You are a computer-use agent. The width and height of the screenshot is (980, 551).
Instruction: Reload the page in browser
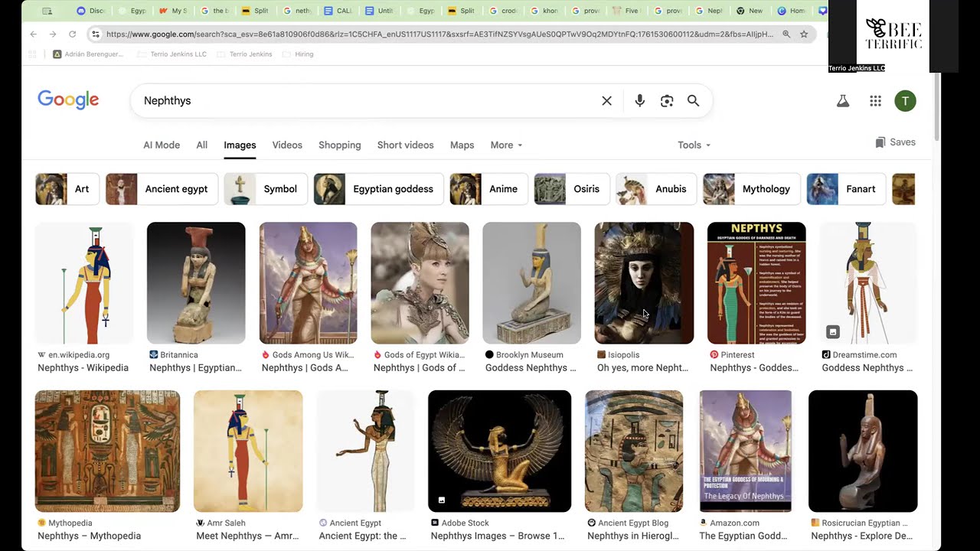(x=72, y=34)
